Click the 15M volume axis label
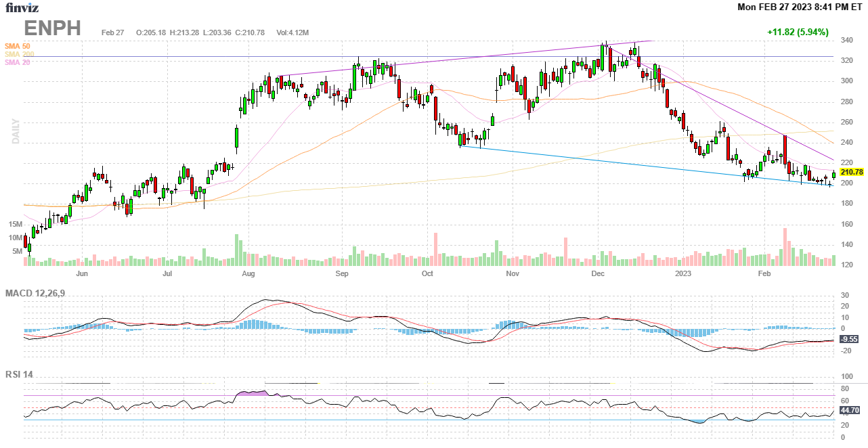Viewport: 868px width, 448px height. 16,224
